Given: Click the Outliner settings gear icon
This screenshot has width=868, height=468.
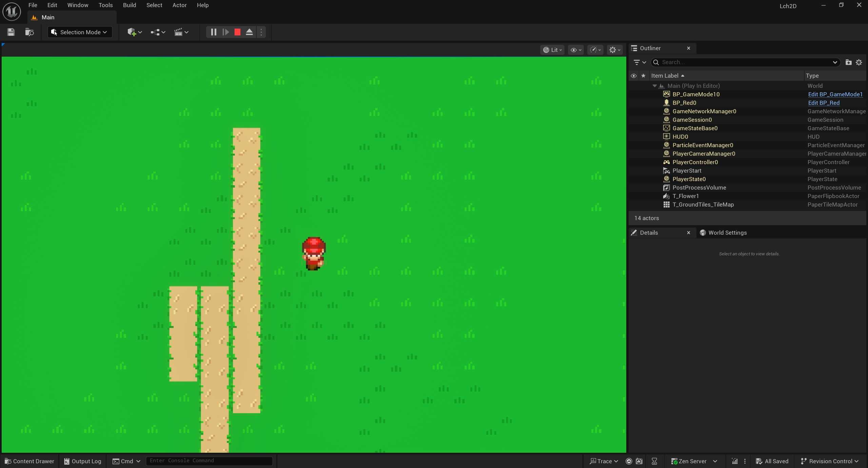Looking at the screenshot, I should point(859,62).
